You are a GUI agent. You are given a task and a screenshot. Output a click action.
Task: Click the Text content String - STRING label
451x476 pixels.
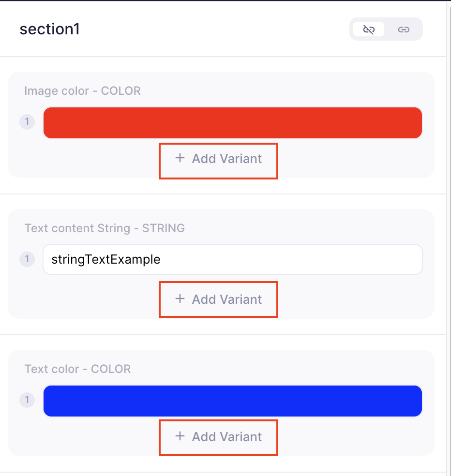(105, 228)
